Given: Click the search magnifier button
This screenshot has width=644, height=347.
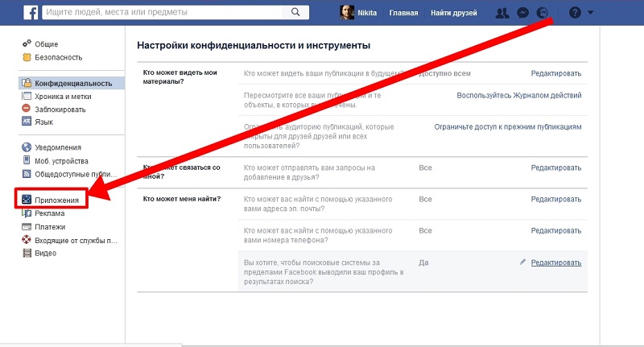Looking at the screenshot, I should click(x=295, y=12).
